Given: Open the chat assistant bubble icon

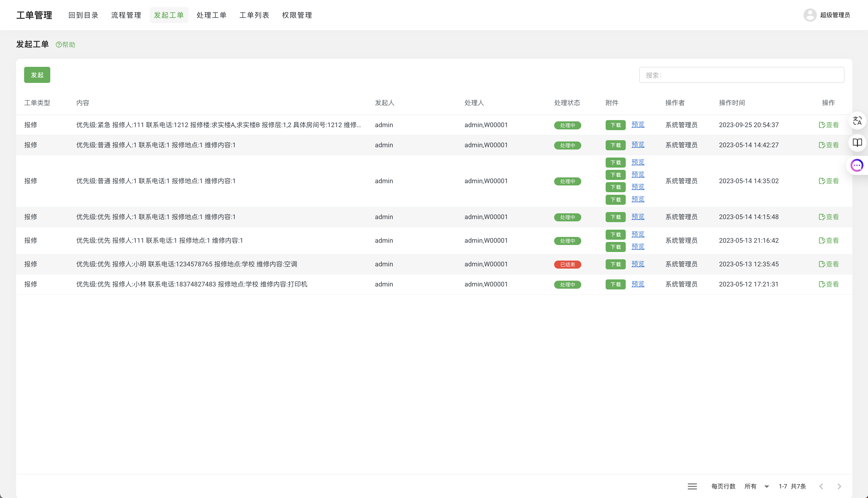Looking at the screenshot, I should (x=857, y=166).
